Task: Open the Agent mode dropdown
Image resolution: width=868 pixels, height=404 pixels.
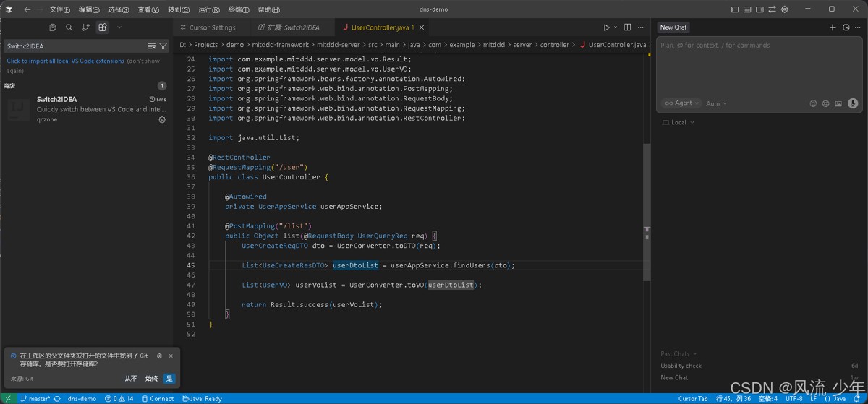Action: click(681, 103)
